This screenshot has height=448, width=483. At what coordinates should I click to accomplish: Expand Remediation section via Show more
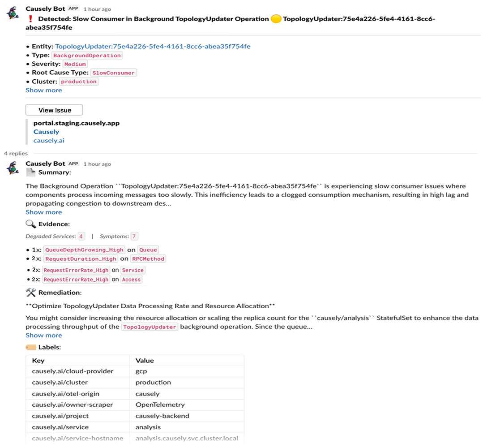coord(44,335)
